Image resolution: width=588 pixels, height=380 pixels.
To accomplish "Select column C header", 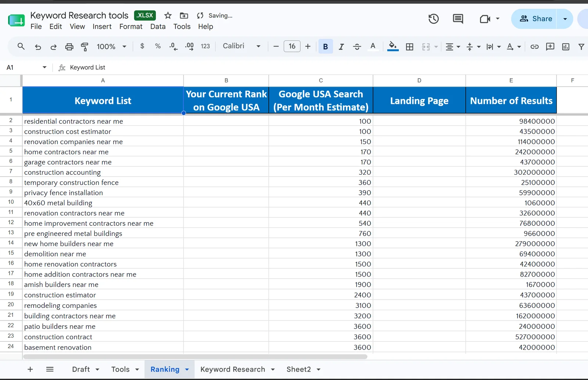I will 321,80.
